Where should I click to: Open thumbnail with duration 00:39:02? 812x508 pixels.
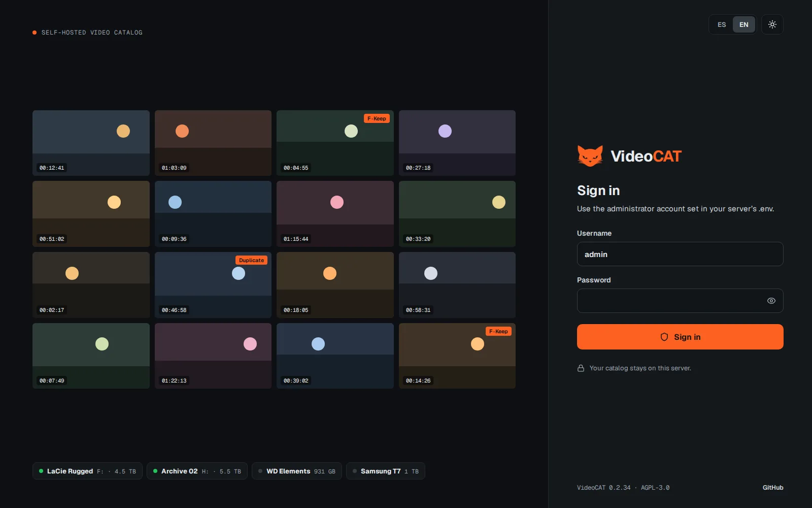(x=335, y=356)
